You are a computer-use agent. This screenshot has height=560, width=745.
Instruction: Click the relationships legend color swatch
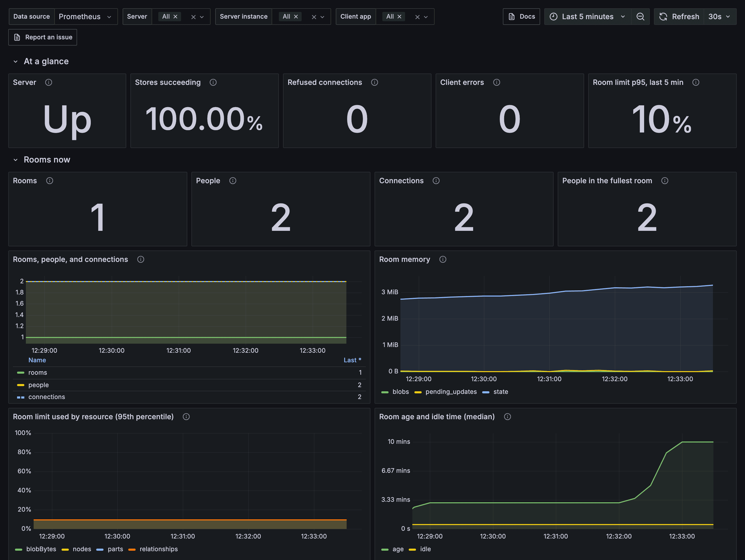pyautogui.click(x=132, y=550)
